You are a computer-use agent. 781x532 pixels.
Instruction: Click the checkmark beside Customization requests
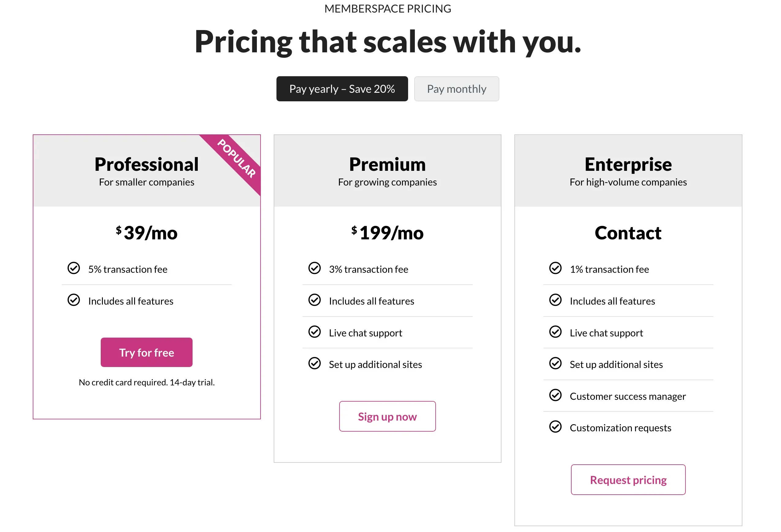pyautogui.click(x=555, y=427)
